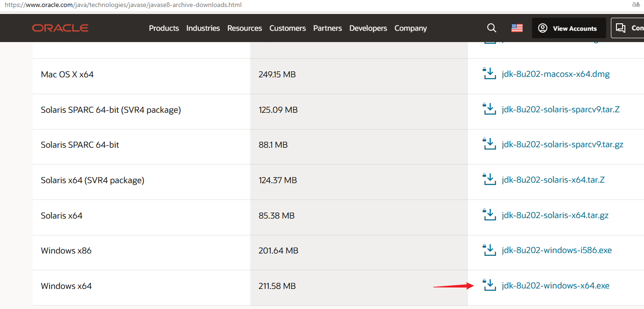
Task: Click download icon for solaris-sparcv9.tar.gz
Action: (x=489, y=144)
